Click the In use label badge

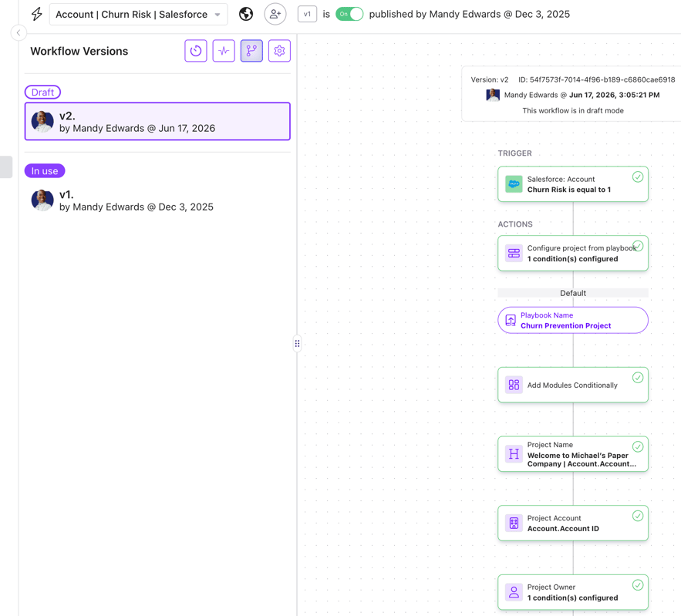[x=45, y=170]
